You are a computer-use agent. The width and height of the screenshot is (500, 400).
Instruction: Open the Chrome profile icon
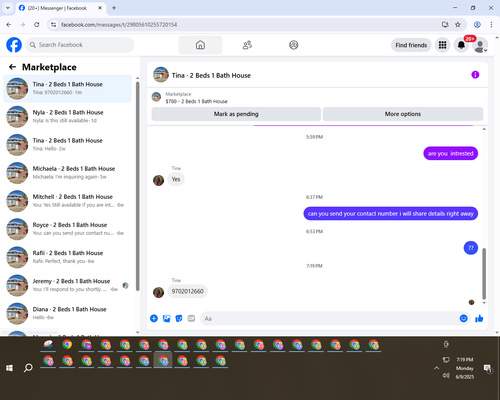[477, 24]
